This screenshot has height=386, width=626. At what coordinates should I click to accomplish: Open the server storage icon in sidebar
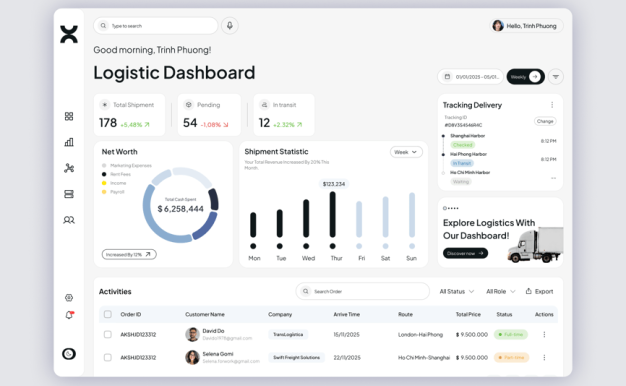(69, 194)
